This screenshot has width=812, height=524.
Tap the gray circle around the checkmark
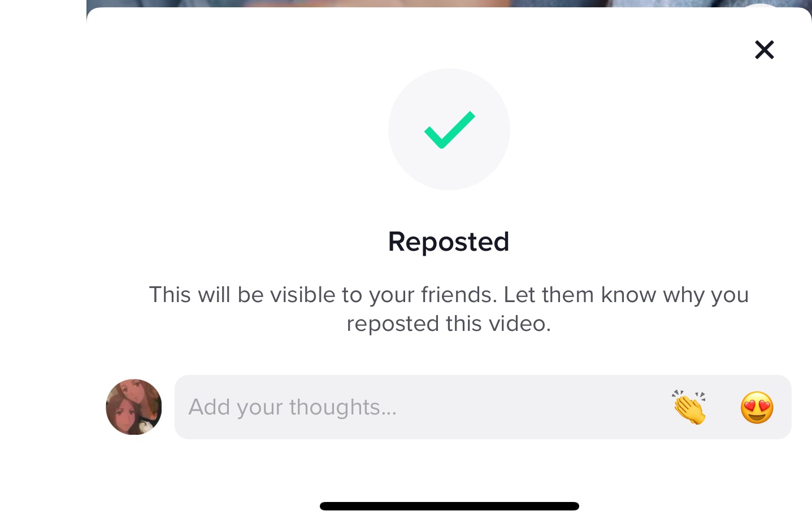tap(449, 129)
